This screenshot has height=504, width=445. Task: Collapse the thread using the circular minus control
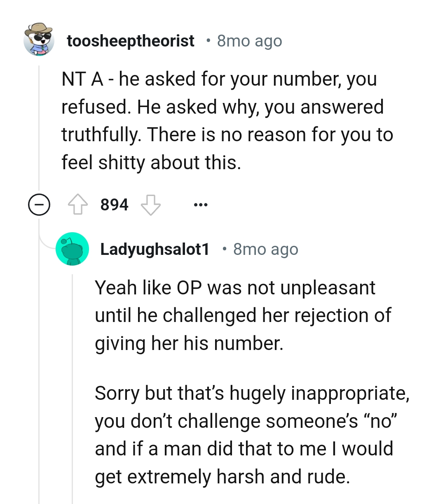point(38,204)
